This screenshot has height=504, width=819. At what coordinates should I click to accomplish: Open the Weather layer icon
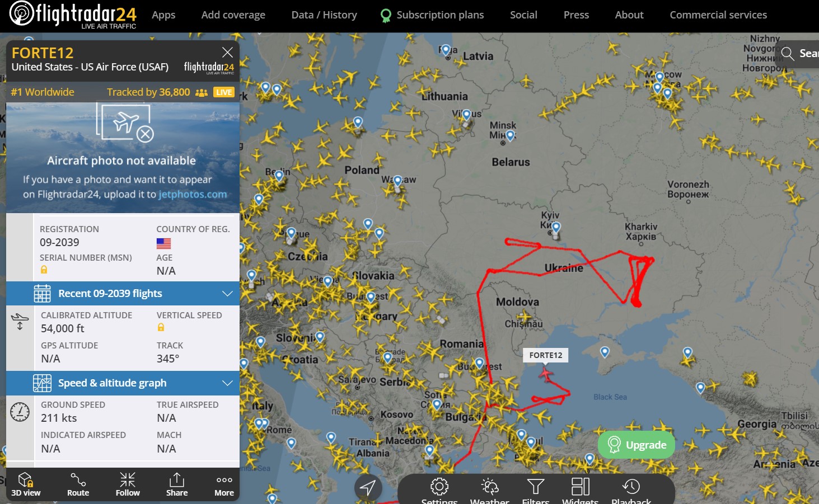pos(490,487)
